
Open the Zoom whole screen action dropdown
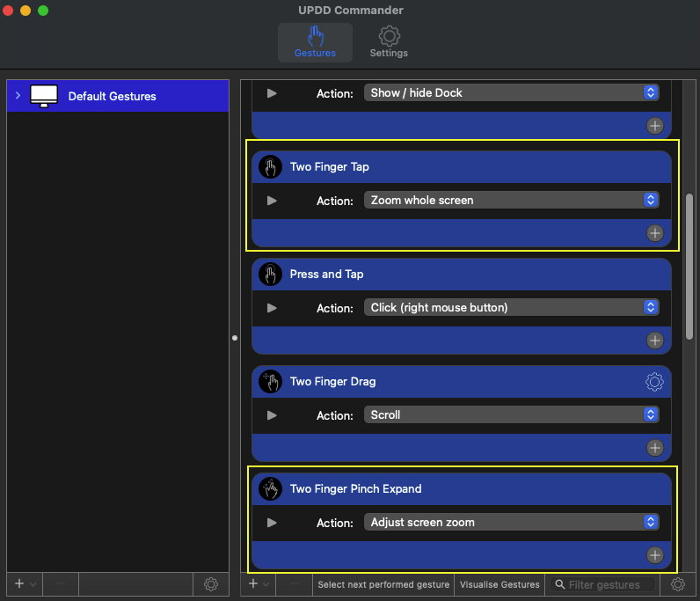pyautogui.click(x=511, y=201)
